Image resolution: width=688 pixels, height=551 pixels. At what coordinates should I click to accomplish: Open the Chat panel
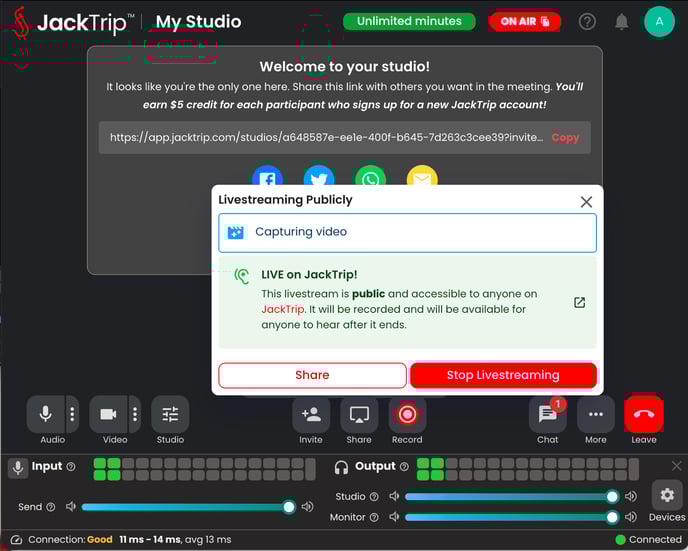click(x=548, y=414)
